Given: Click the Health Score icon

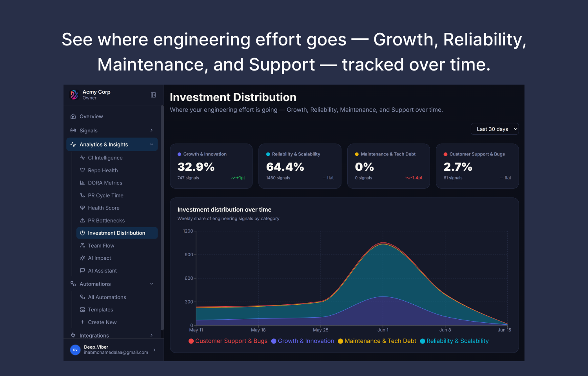Looking at the screenshot, I should tap(82, 208).
